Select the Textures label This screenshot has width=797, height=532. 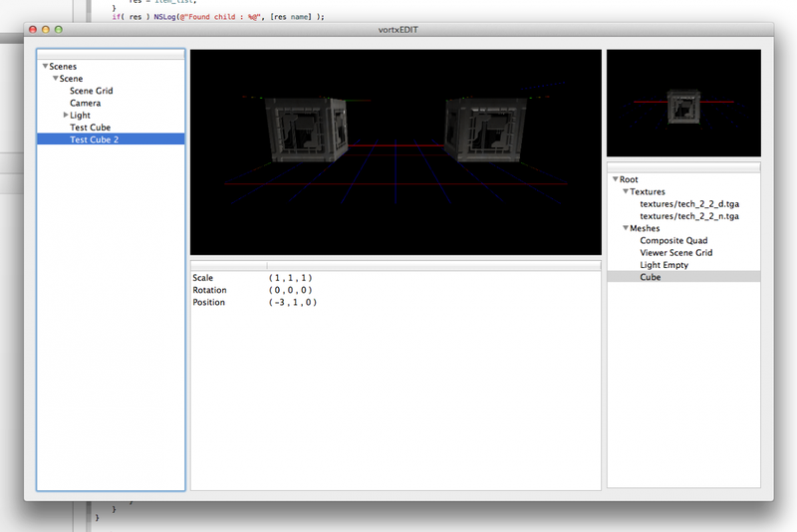point(647,191)
